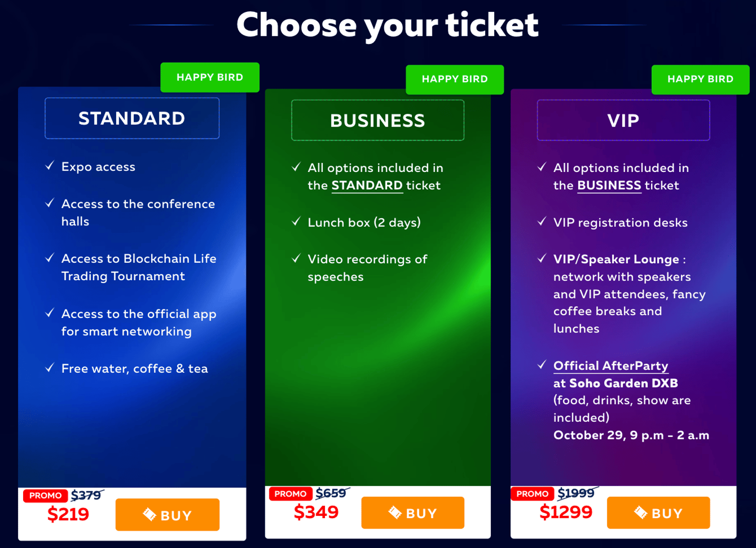This screenshot has width=756, height=548.
Task: Click the Happy Bird badge on VIP card
Action: (x=700, y=79)
